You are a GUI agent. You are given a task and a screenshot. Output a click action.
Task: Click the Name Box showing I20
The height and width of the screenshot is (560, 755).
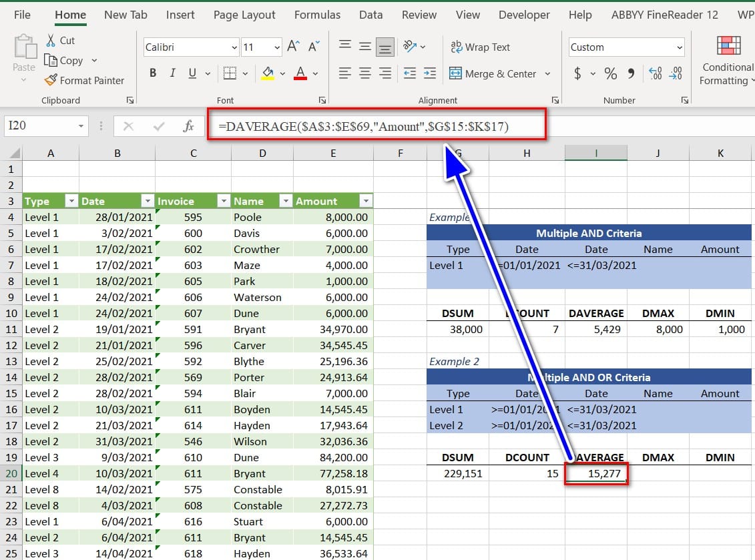click(40, 125)
